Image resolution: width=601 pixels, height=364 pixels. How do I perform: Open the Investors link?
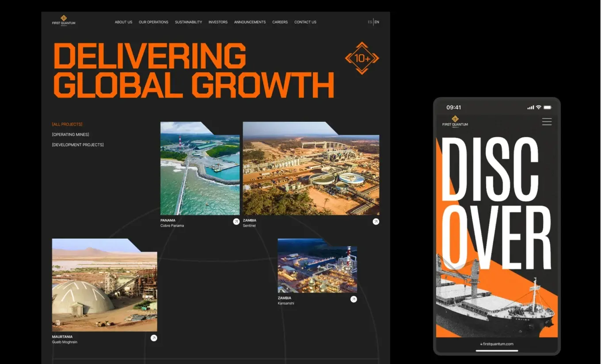(218, 22)
